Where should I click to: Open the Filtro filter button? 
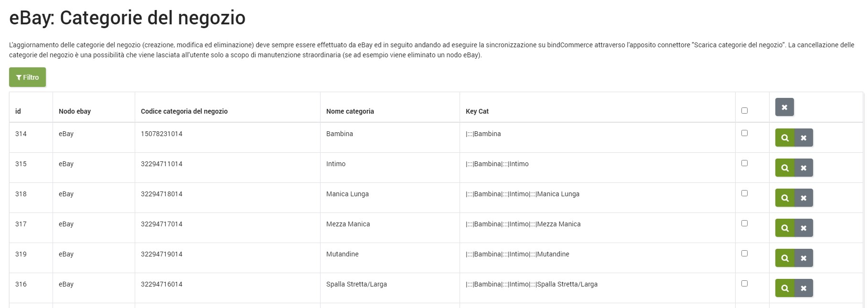point(27,77)
